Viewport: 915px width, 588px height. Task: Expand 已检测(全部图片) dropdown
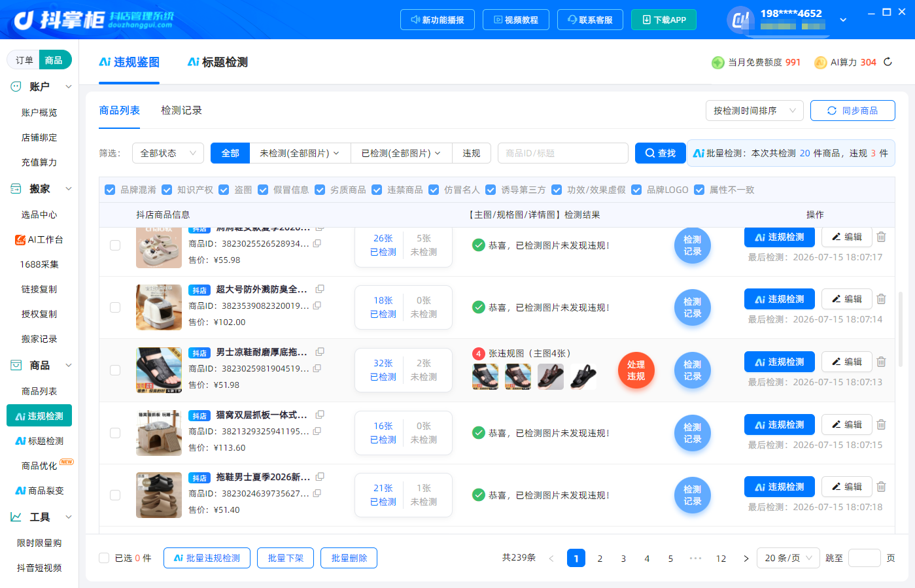(402, 153)
